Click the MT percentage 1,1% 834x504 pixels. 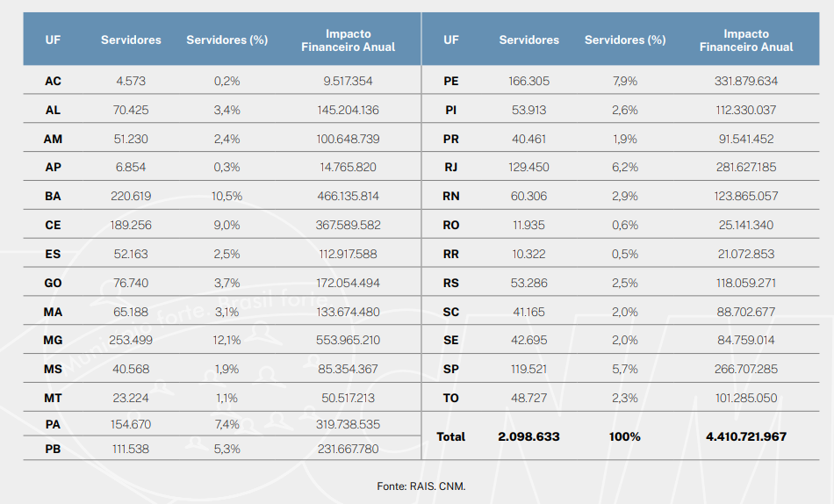tap(226, 398)
